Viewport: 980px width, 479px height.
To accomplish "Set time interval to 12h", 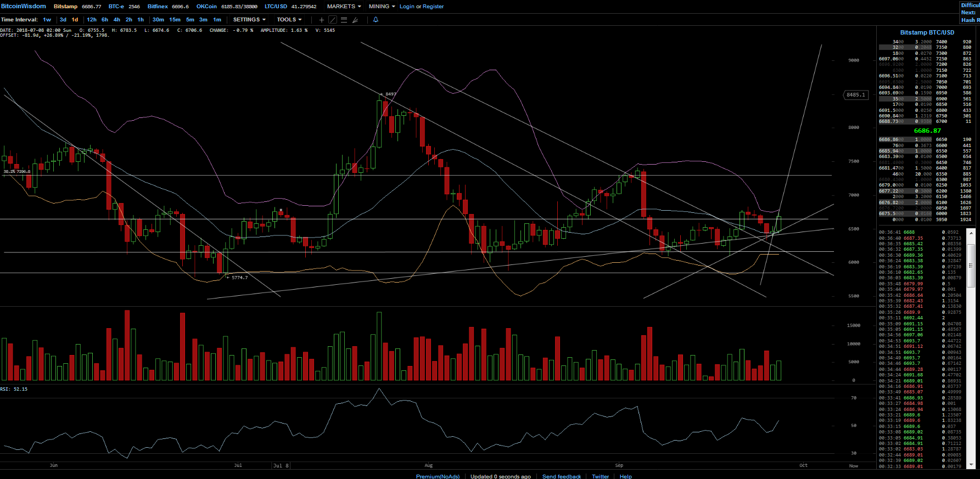I will [92, 20].
